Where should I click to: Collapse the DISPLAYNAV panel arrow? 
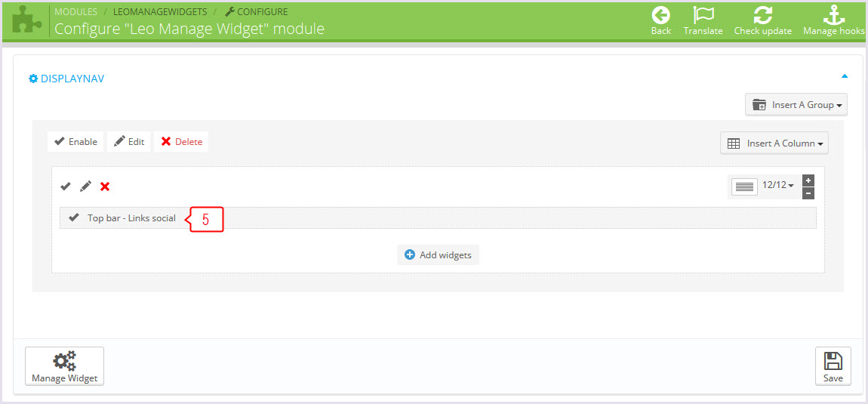844,76
